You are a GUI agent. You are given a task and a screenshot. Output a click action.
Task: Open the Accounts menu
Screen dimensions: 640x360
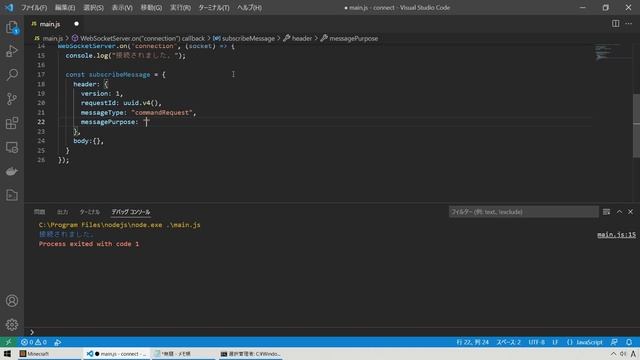[12, 301]
